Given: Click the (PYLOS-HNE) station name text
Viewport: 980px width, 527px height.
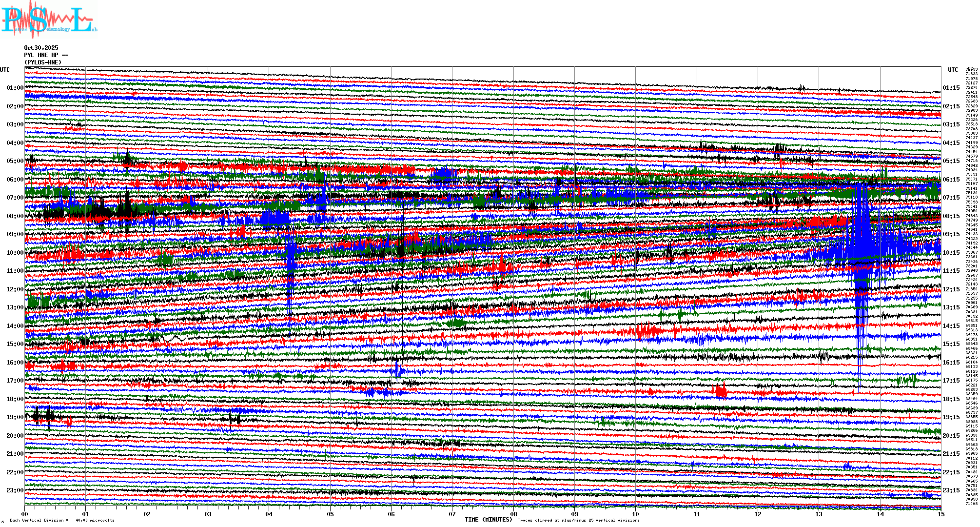Looking at the screenshot, I should pos(43,62).
